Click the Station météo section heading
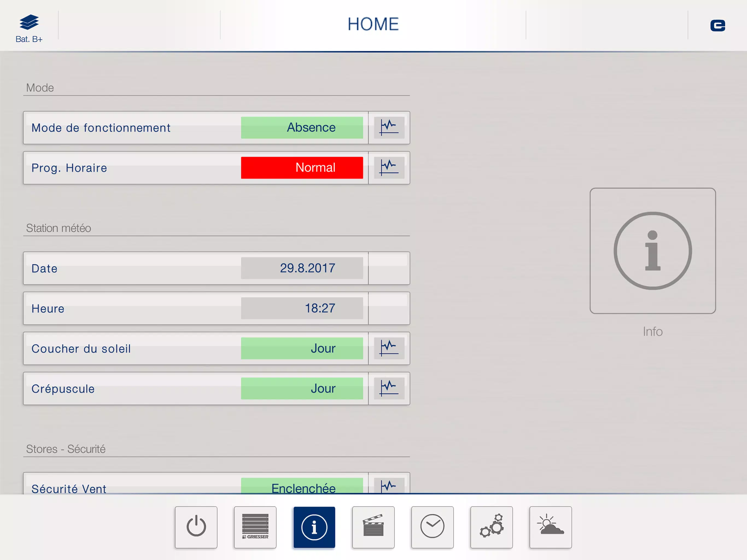The width and height of the screenshot is (747, 560). click(59, 228)
